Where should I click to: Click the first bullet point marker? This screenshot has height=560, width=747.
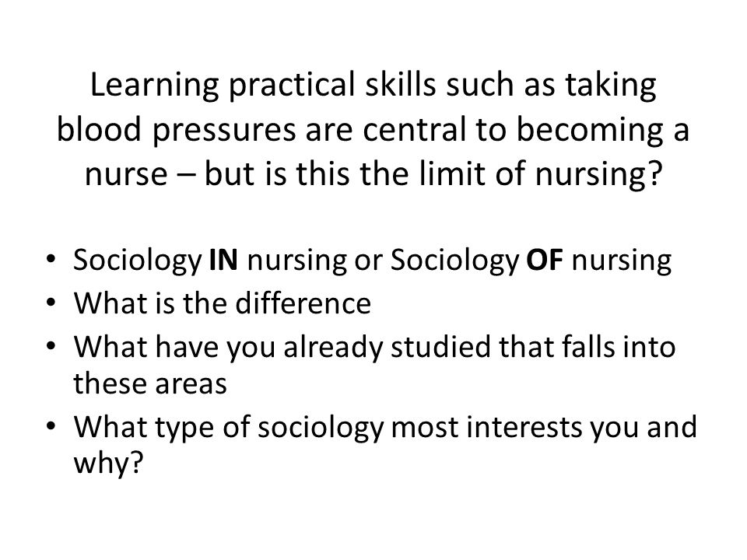(51, 260)
